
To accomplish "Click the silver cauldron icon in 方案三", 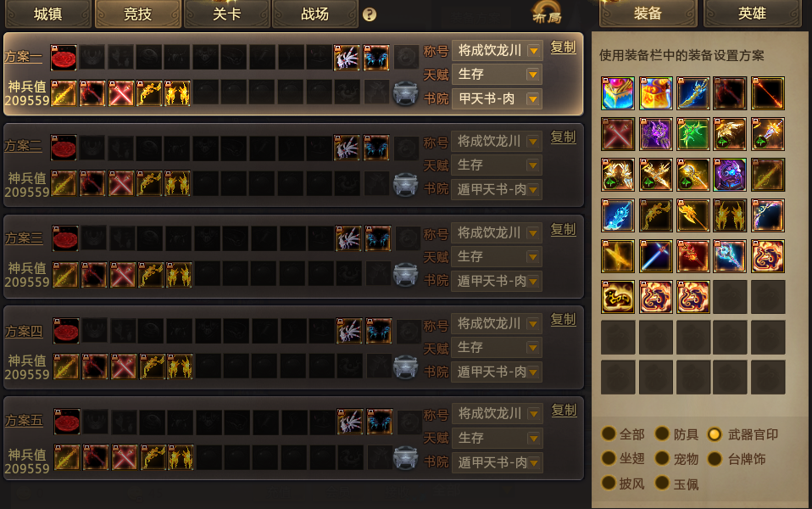I will 405,274.
